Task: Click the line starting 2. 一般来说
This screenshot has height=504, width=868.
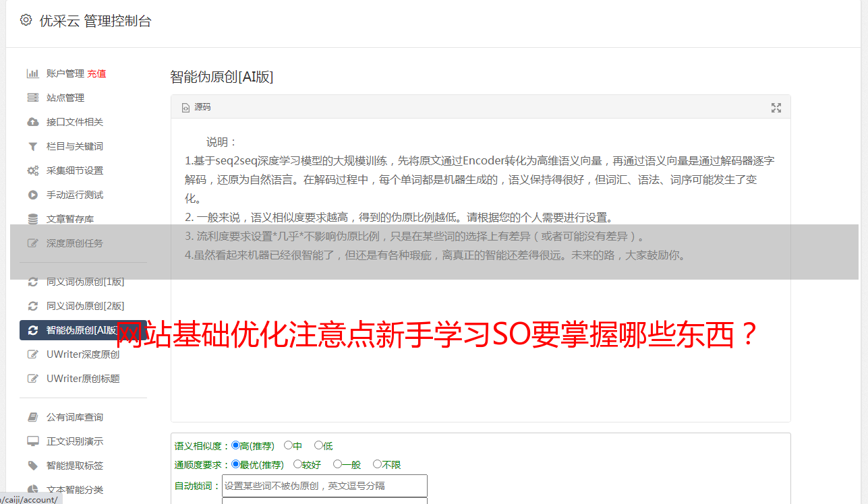Action: (399, 218)
